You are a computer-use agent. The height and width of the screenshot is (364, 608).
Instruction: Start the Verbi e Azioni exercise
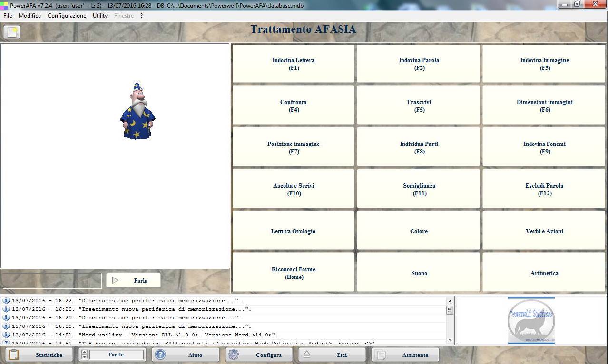[x=544, y=231]
